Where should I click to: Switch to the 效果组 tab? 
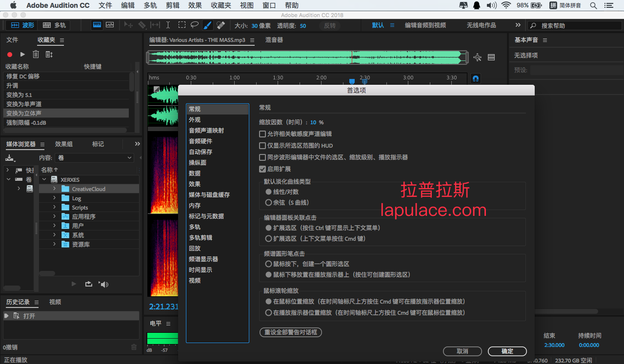click(x=64, y=144)
